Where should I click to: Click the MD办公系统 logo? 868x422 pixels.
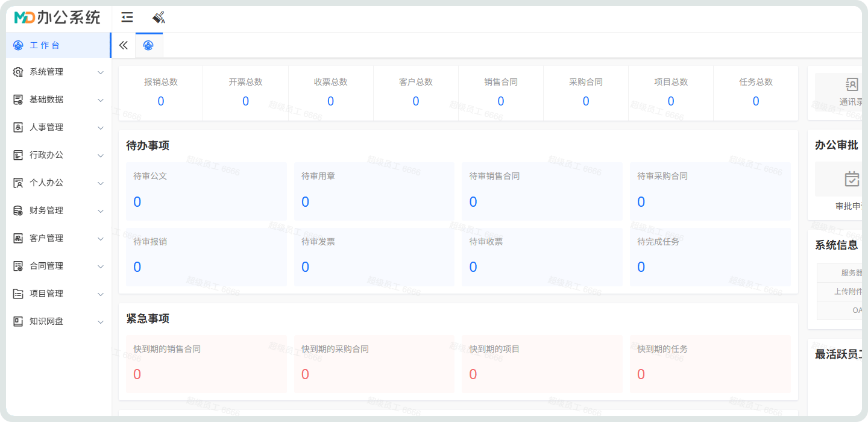(x=57, y=17)
